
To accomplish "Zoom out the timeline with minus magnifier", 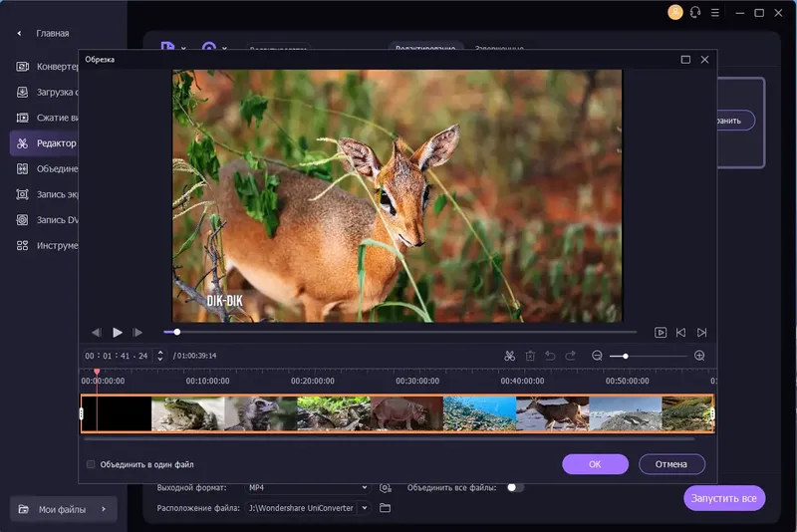I will (597, 356).
